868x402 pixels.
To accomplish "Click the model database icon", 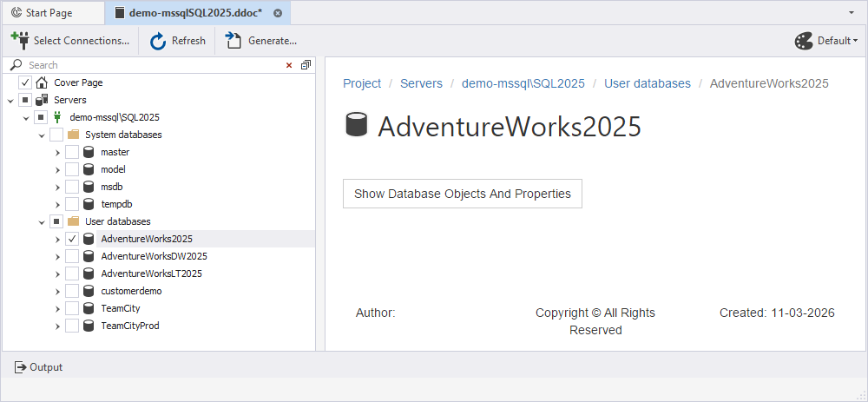I will point(89,169).
